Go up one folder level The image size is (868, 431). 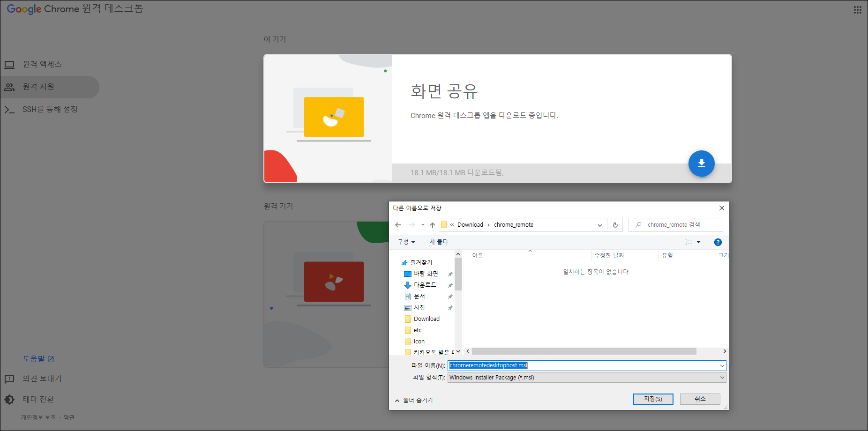(433, 225)
